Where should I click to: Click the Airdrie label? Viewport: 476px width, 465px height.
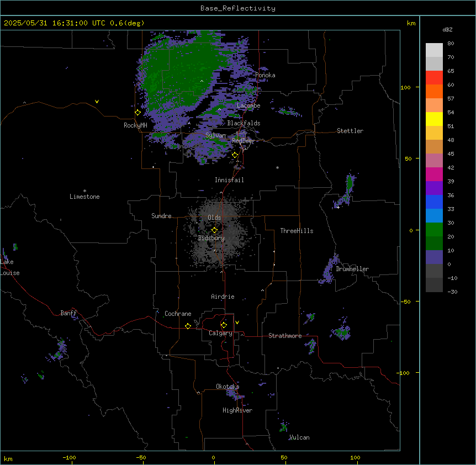(x=223, y=297)
